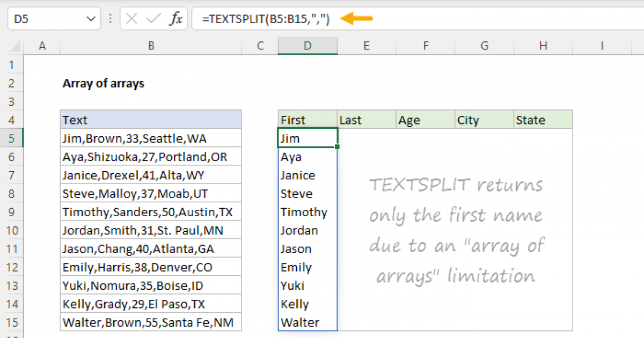Select the cell showing Walter in column D
Screen dimensions: 644x338
(x=307, y=322)
